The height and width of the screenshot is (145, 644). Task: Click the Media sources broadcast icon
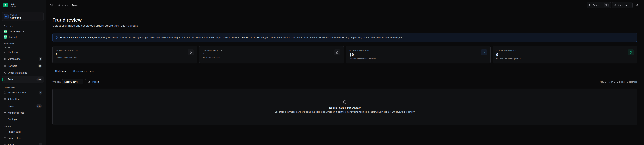click(x=5, y=113)
